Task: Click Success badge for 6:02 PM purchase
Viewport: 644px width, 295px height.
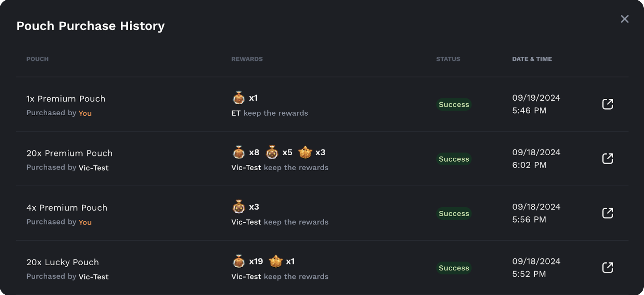Action: 454,159
